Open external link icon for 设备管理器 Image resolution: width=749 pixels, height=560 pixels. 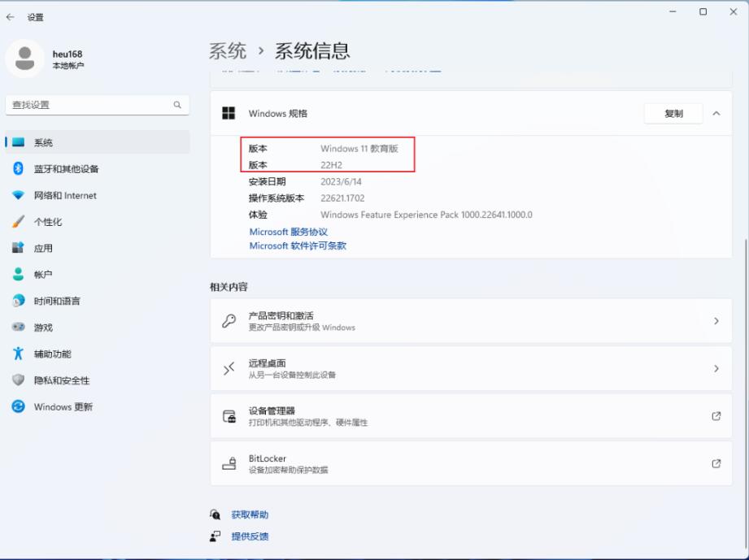[716, 416]
